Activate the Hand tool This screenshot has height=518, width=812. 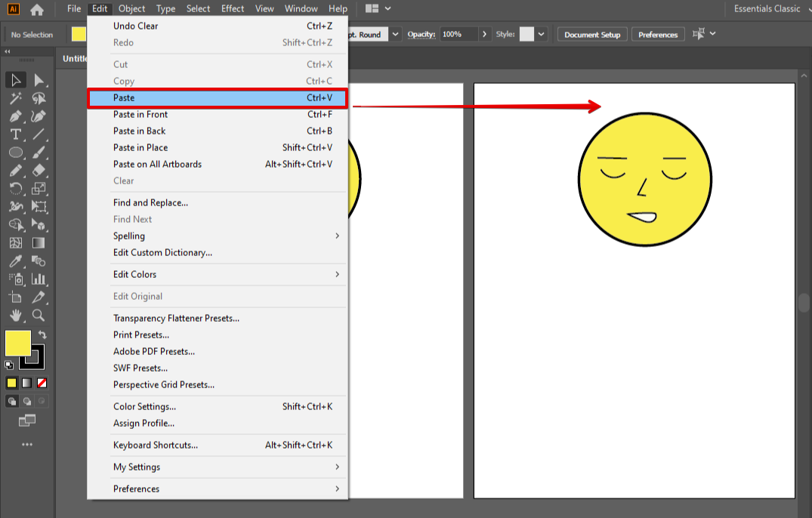pyautogui.click(x=15, y=316)
